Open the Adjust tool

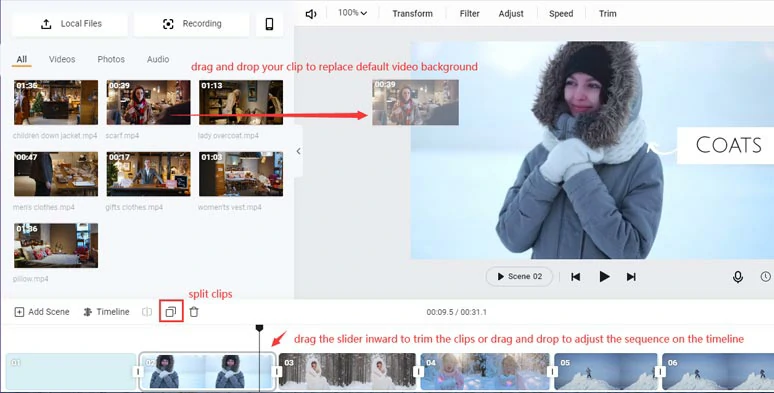(x=511, y=14)
